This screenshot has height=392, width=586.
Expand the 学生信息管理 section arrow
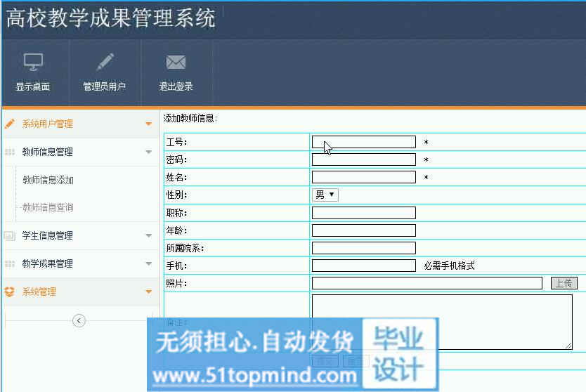point(148,236)
